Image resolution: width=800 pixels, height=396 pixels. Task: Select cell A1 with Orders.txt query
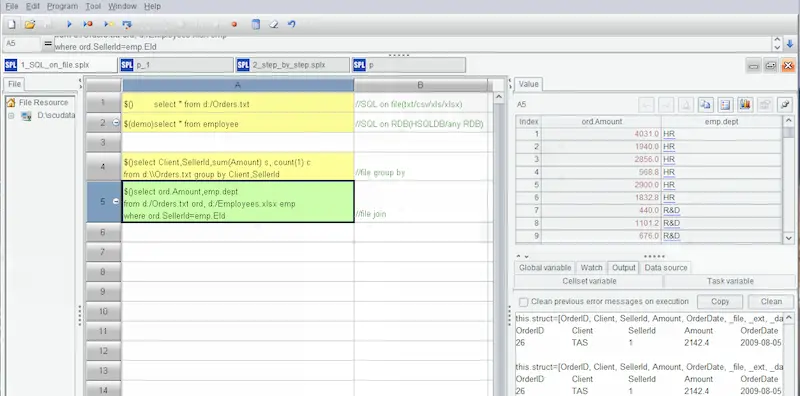(238, 103)
